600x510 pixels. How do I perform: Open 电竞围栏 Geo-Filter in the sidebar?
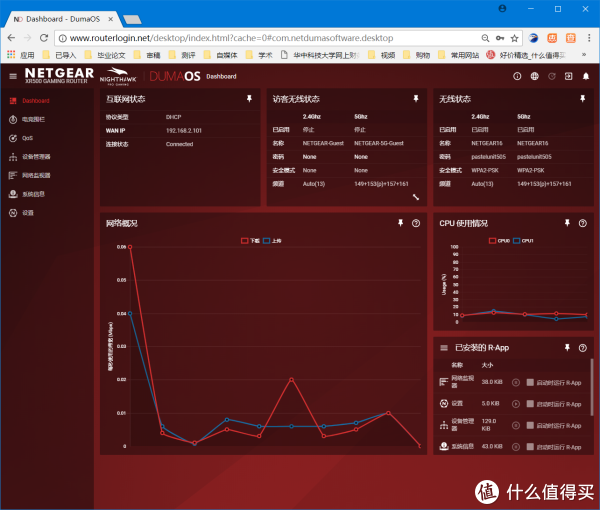(27, 119)
